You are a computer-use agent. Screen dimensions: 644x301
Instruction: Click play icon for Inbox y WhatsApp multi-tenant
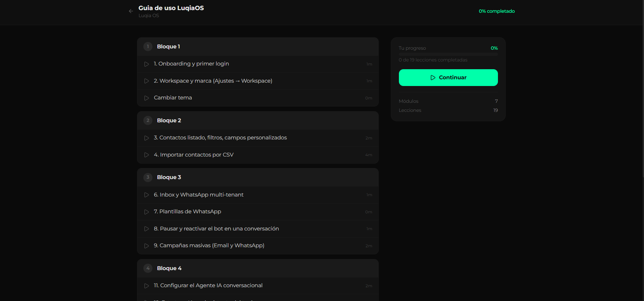point(146,195)
